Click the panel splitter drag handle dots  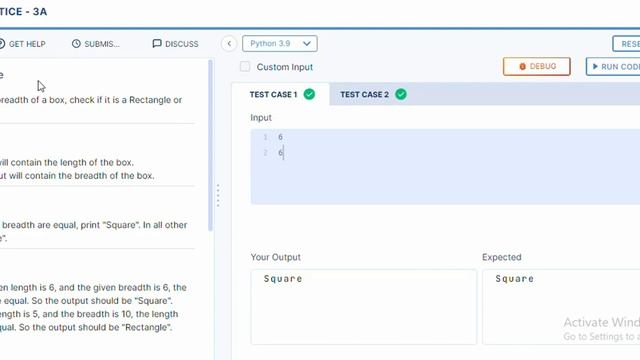click(218, 196)
